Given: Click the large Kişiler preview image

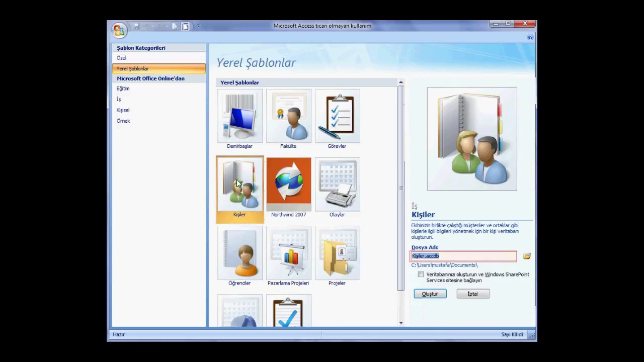Looking at the screenshot, I should point(472,139).
